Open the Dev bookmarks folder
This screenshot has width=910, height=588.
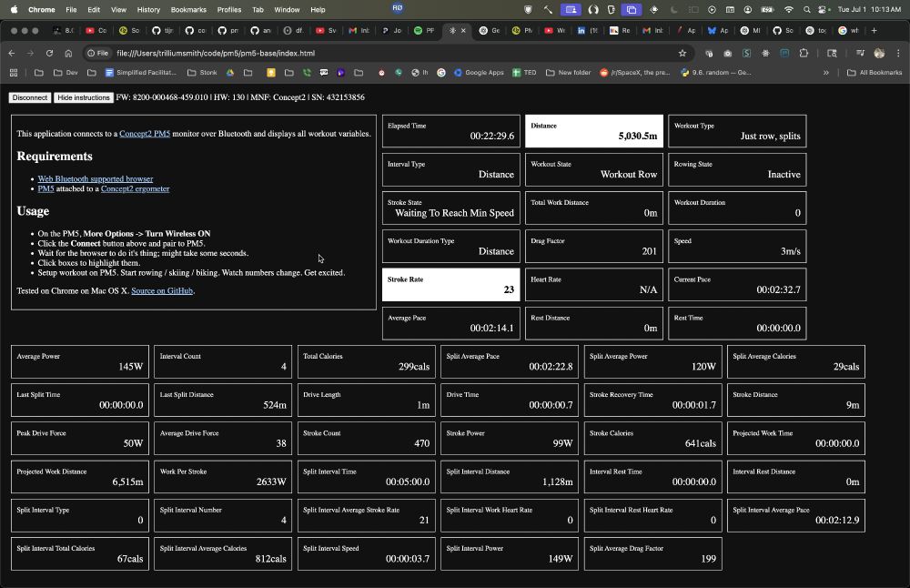click(x=66, y=73)
